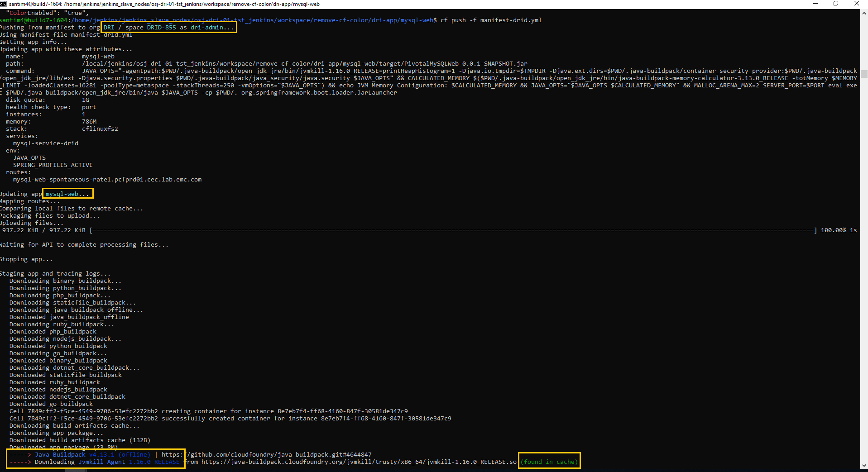The height and width of the screenshot is (472, 868).
Task: Click the scrollbar down arrow
Action: coord(864,465)
